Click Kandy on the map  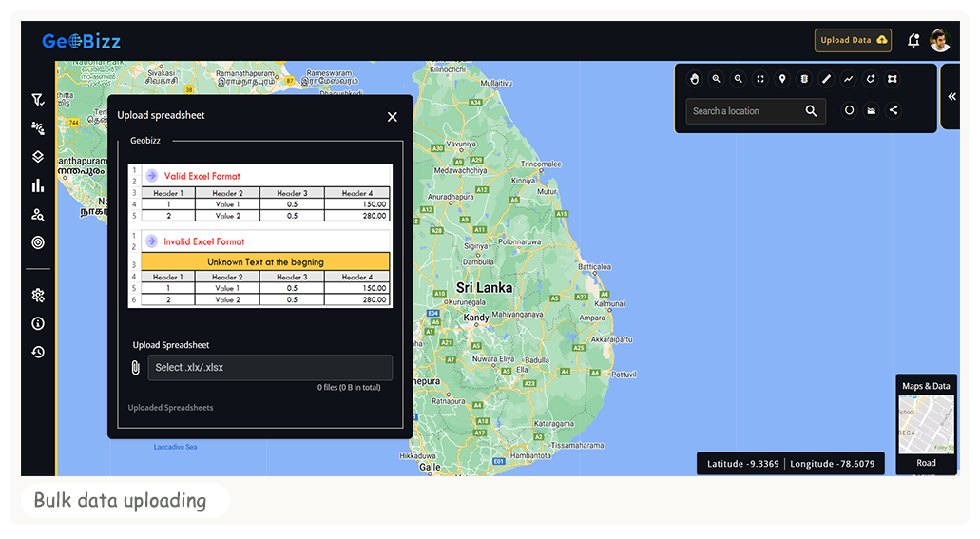[476, 318]
